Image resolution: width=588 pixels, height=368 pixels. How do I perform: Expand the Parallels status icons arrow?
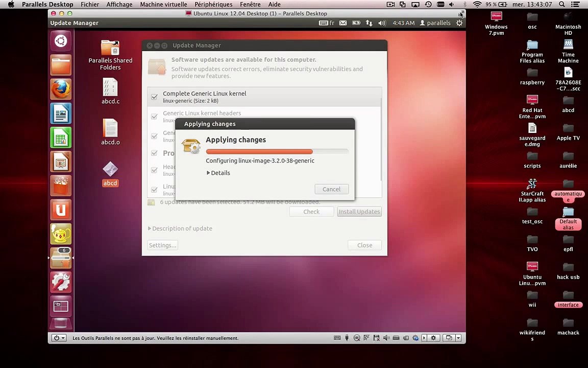coord(424,338)
